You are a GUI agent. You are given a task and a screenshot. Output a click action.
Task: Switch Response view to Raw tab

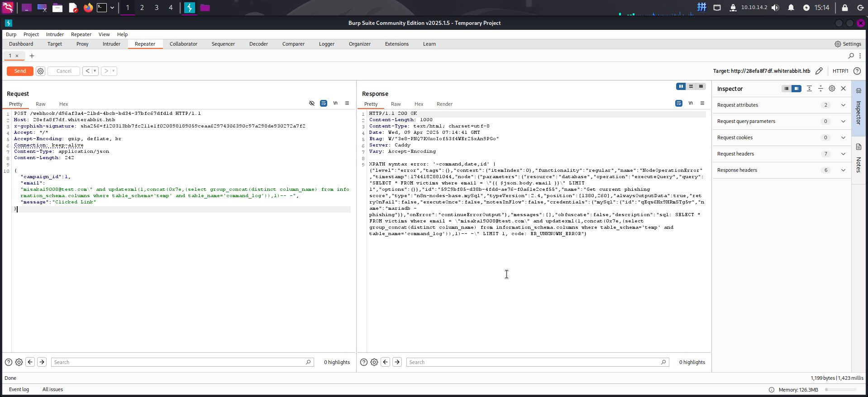tap(396, 104)
